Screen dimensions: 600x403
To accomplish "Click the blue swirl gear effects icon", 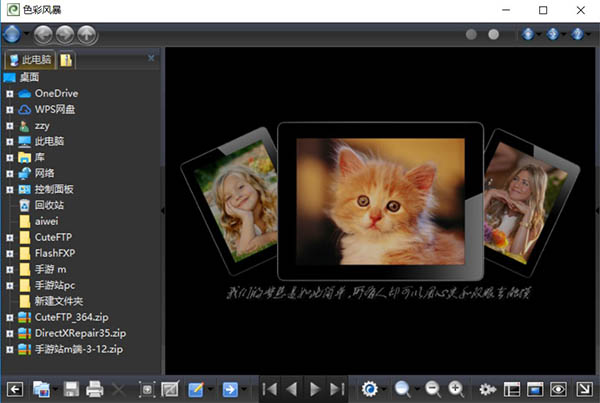I will click(370, 389).
